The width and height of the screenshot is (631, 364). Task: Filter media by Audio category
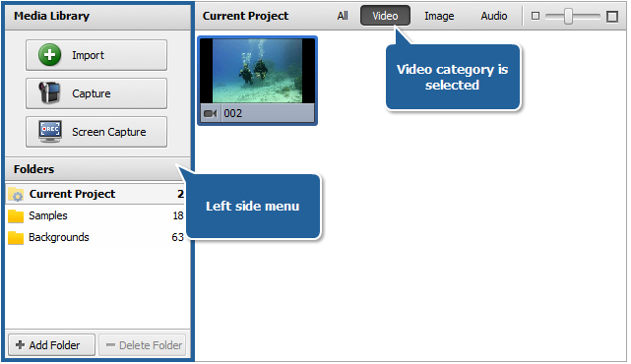494,16
